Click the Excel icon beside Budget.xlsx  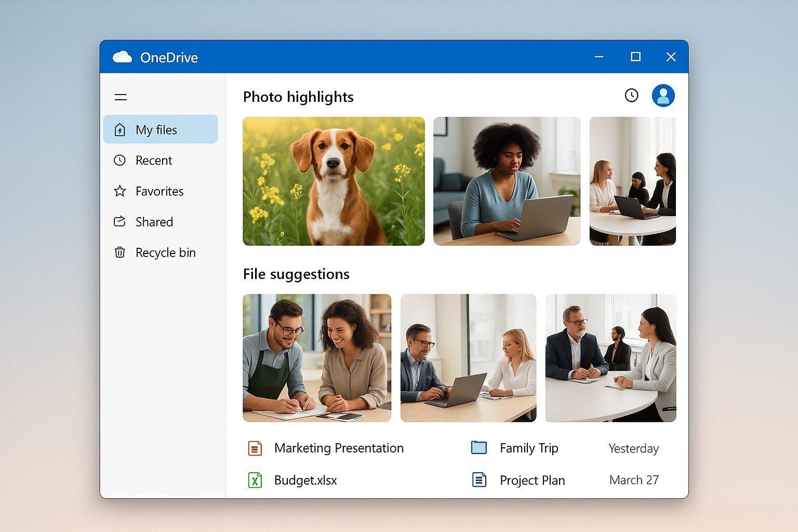(x=254, y=480)
